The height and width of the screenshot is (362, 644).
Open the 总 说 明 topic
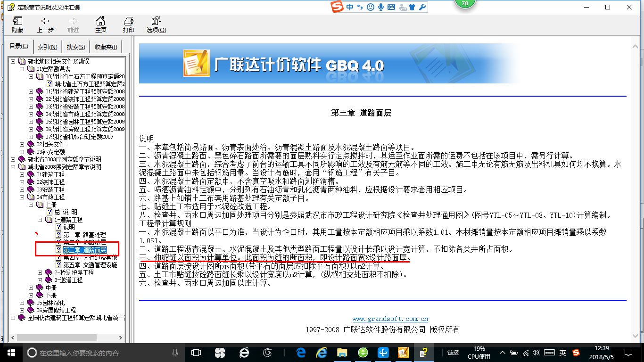66,212
